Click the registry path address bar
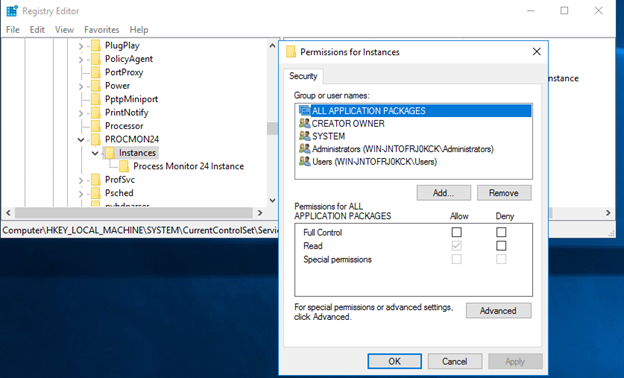 click(140, 230)
